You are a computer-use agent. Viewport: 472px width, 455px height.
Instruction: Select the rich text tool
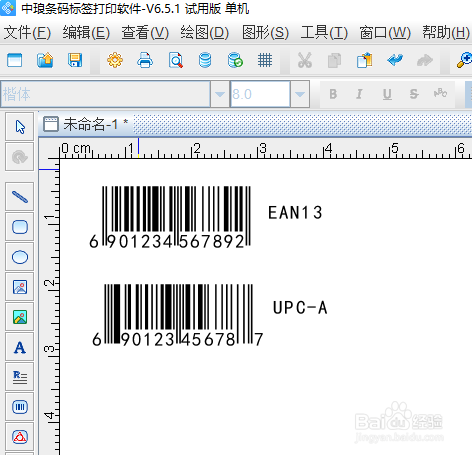pyautogui.click(x=20, y=377)
